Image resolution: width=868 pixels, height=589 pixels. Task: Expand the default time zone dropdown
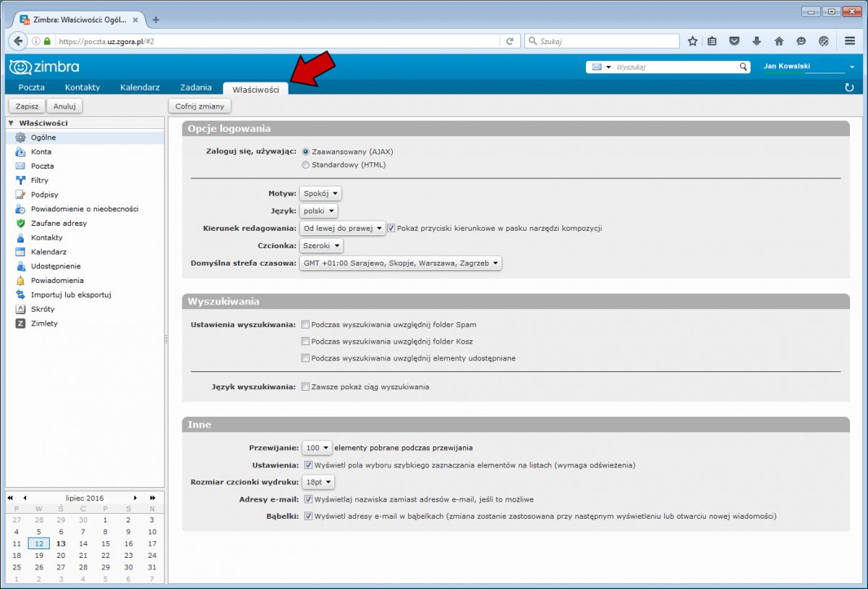(400, 263)
